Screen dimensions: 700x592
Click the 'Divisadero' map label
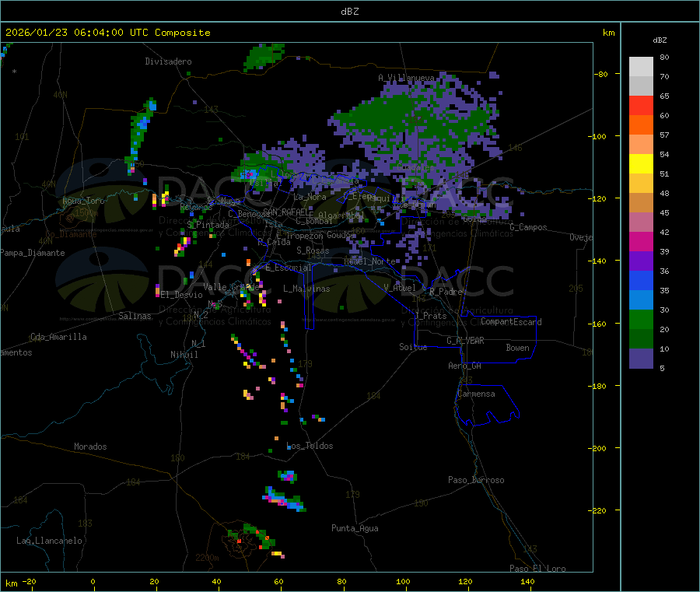tap(168, 61)
